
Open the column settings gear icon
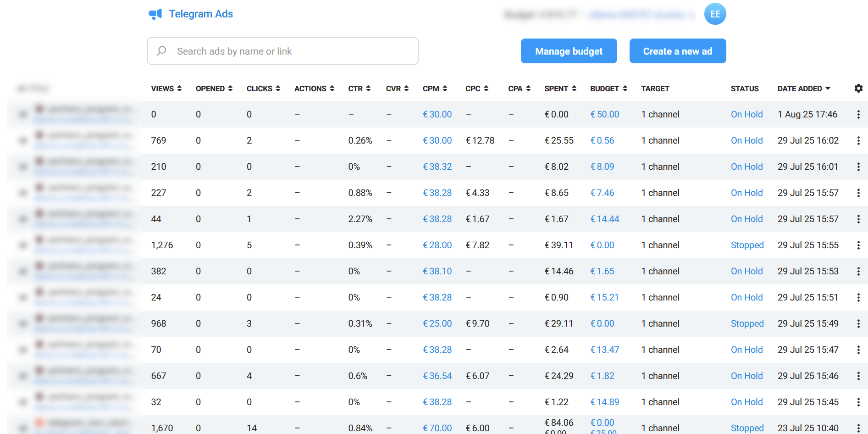click(858, 89)
